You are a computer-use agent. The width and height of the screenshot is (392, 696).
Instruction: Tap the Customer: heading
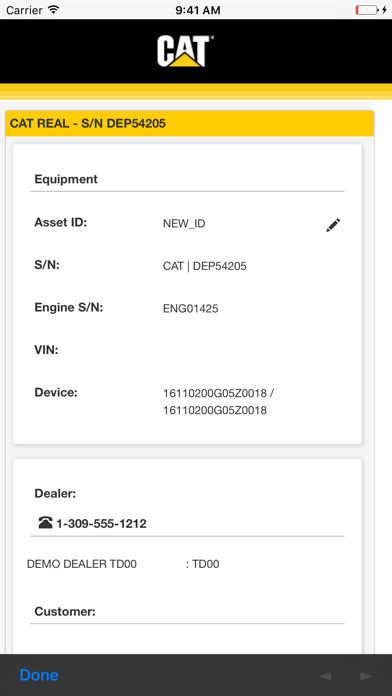(65, 612)
